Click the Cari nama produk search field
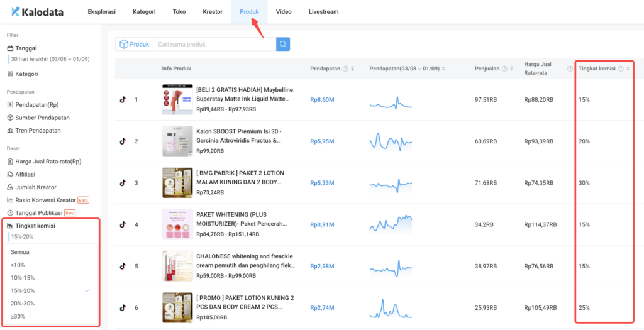This screenshot has height=330, width=644. (214, 45)
